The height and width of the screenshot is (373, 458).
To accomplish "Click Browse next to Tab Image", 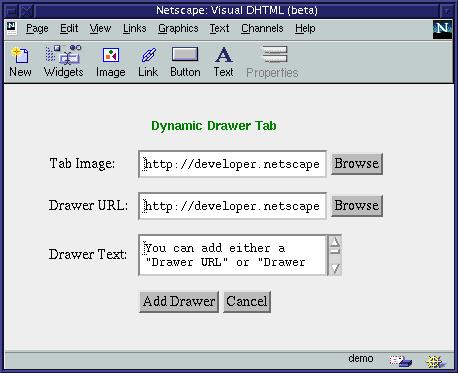I will pos(357,164).
